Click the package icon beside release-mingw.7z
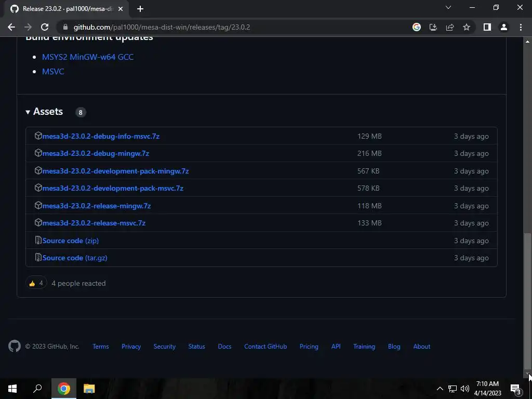Screen dimensions: 532x399 pos(38,205)
